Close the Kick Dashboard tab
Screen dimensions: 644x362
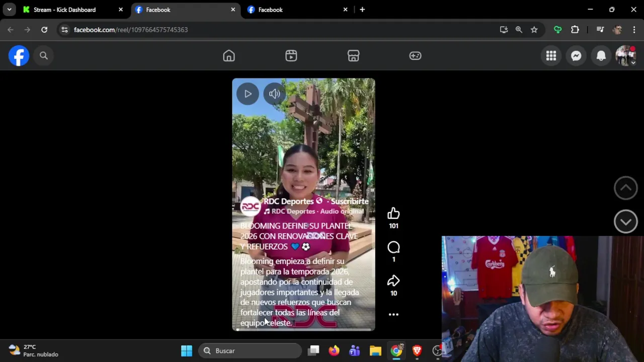(121, 10)
